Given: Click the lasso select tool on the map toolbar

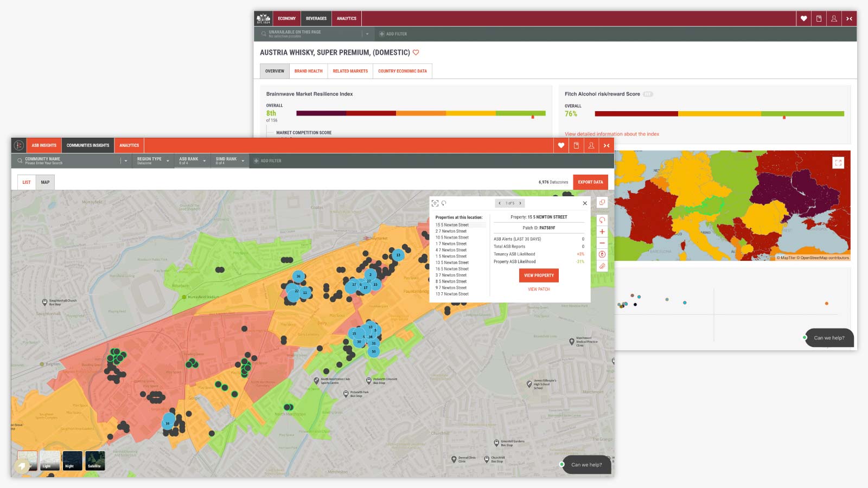Looking at the screenshot, I should click(602, 220).
